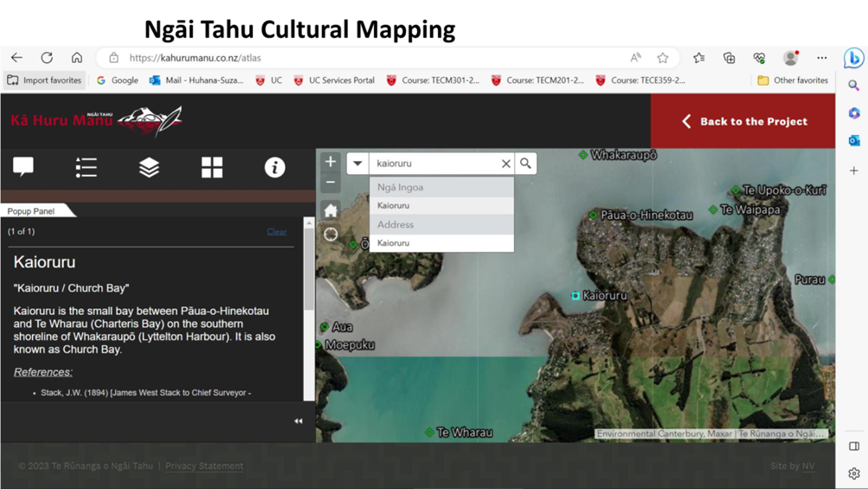Select Kaioruru under Address suggestions
This screenshot has width=868, height=489.
(441, 243)
